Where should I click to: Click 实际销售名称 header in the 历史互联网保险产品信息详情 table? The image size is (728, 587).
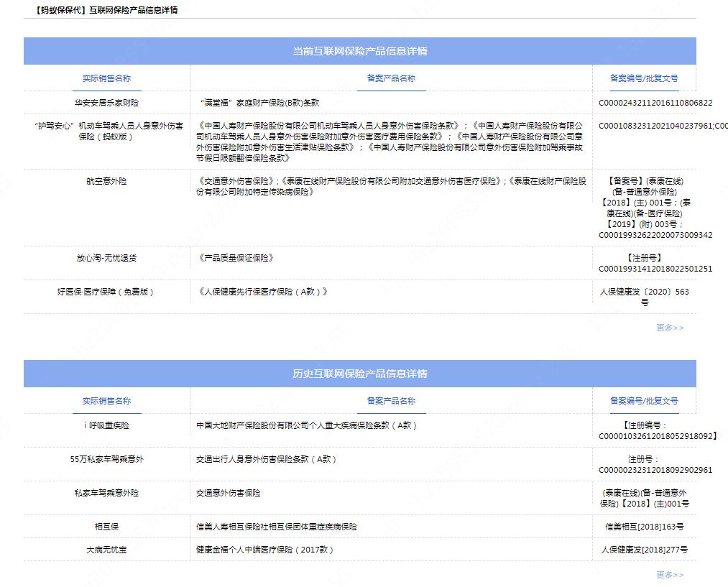[x=107, y=401]
